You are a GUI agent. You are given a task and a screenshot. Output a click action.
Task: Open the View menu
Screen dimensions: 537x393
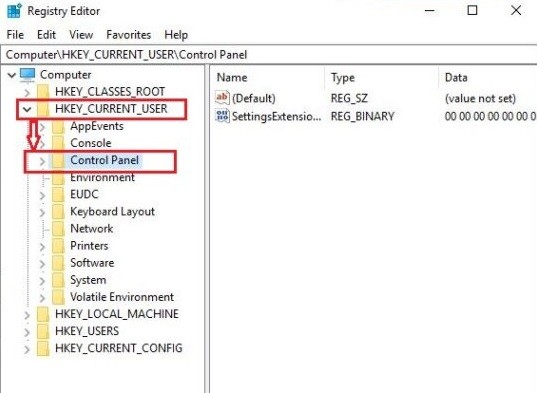81,35
